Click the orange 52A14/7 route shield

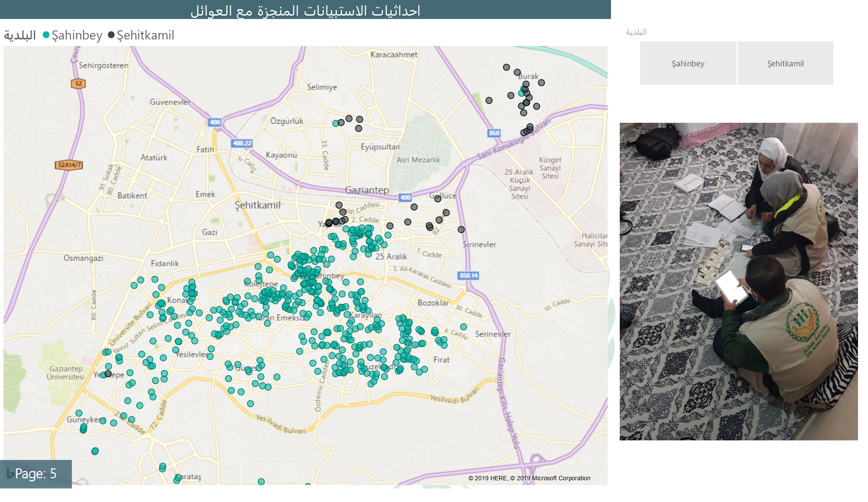[69, 165]
